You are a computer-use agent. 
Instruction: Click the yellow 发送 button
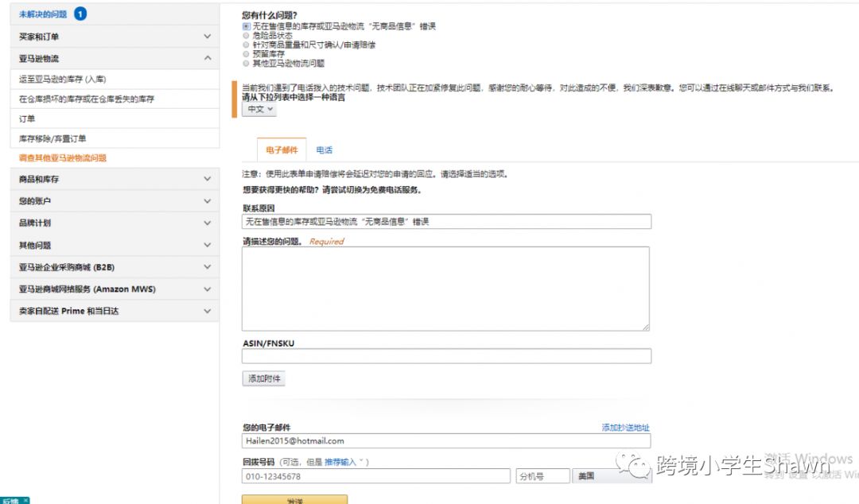tap(295, 499)
